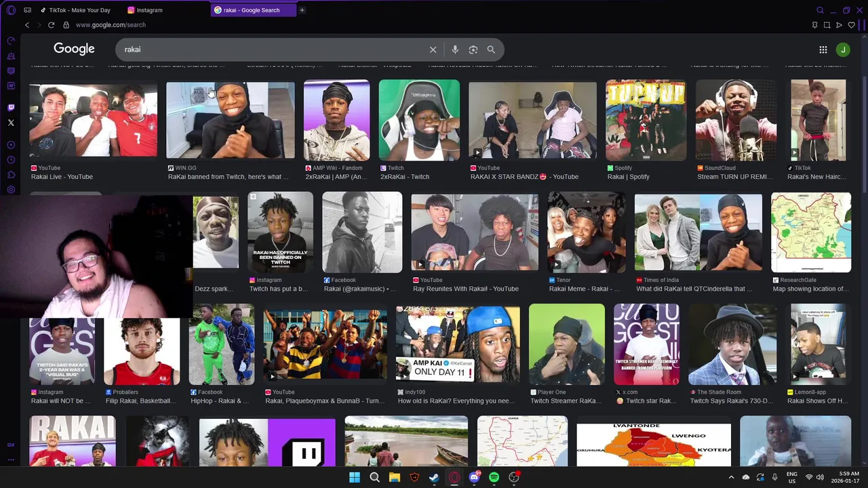This screenshot has width=868, height=488.
Task: Go back with the back arrow
Action: 27,25
